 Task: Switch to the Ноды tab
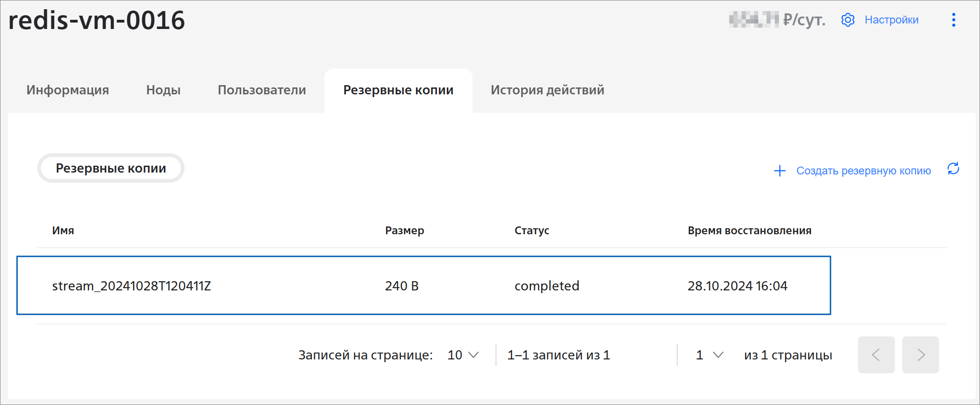tap(163, 90)
